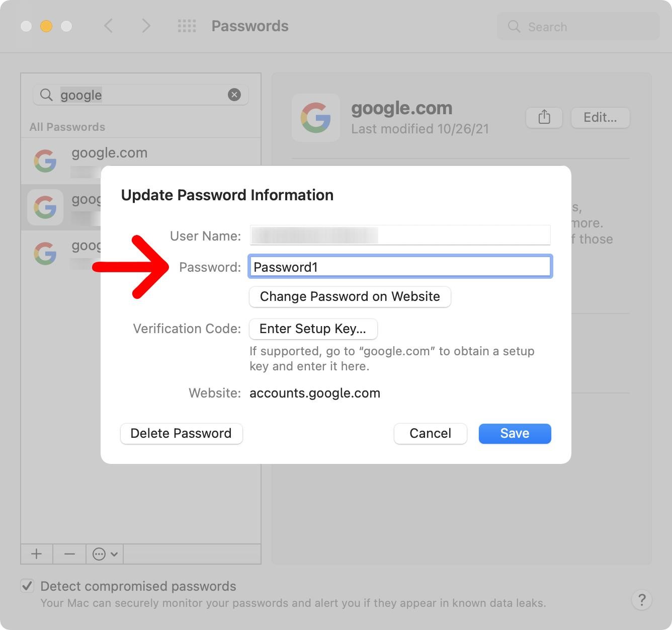Open help via the question mark icon
672x630 pixels.
(x=641, y=600)
